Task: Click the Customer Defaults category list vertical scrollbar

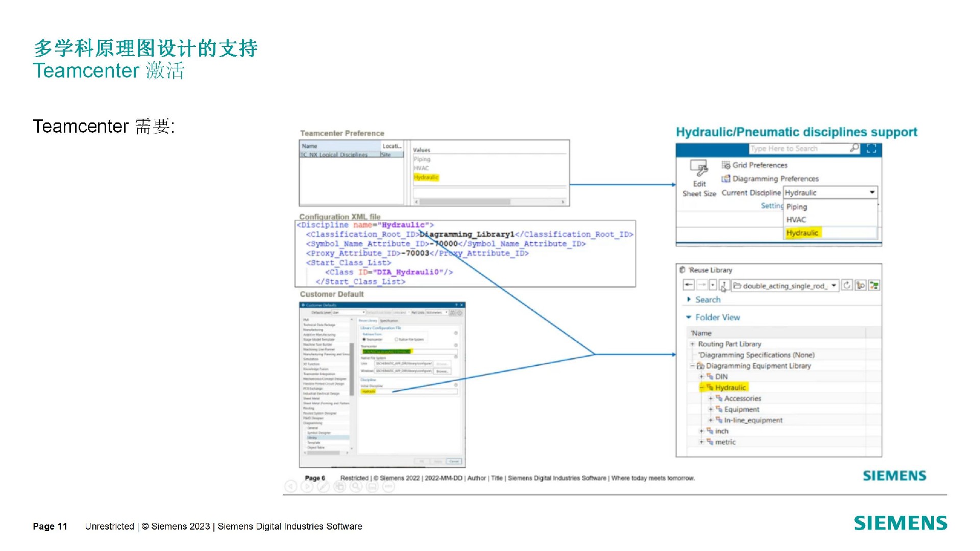Action: click(x=352, y=369)
